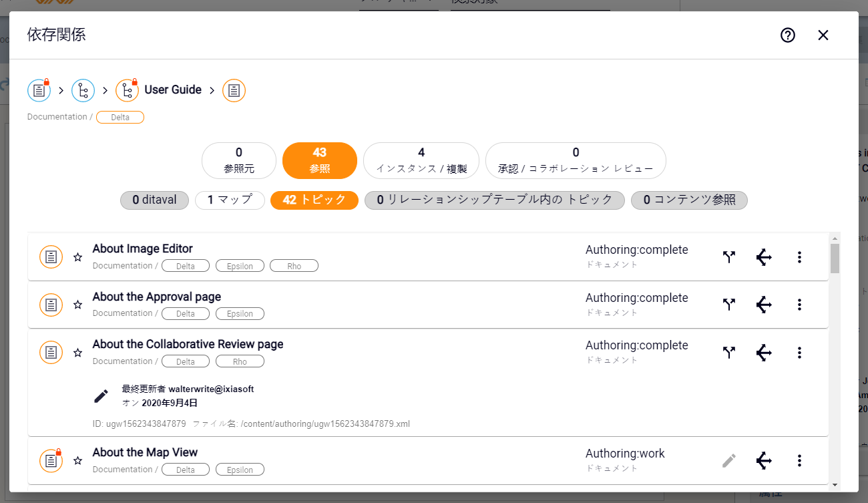Viewport: 868px width, 503px height.
Task: Open the help icon in dialog header
Action: [x=788, y=35]
